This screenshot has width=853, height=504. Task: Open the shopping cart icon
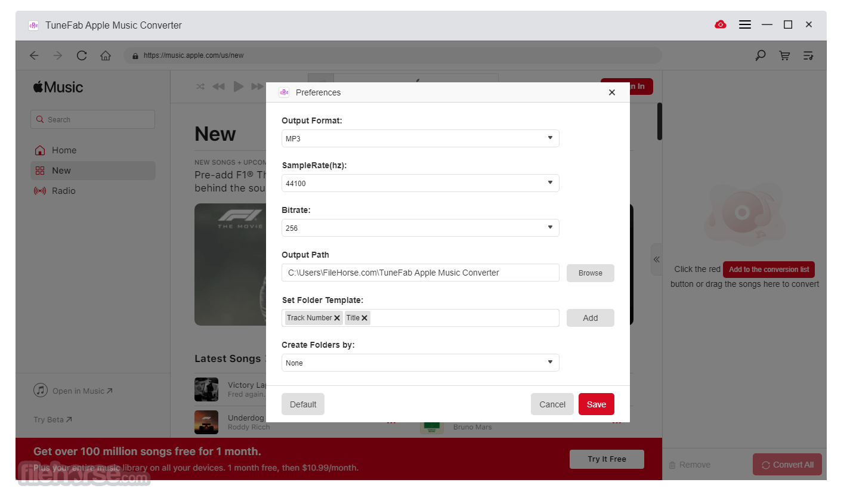pos(784,55)
